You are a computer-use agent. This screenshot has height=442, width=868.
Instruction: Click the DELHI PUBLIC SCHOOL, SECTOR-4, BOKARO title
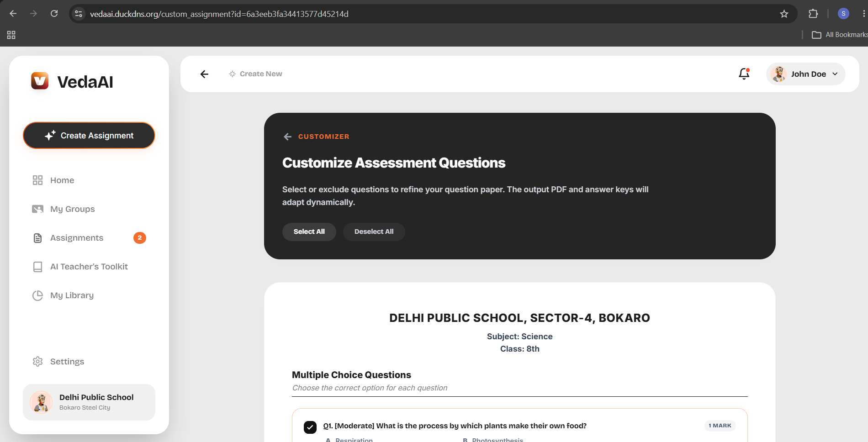coord(520,318)
